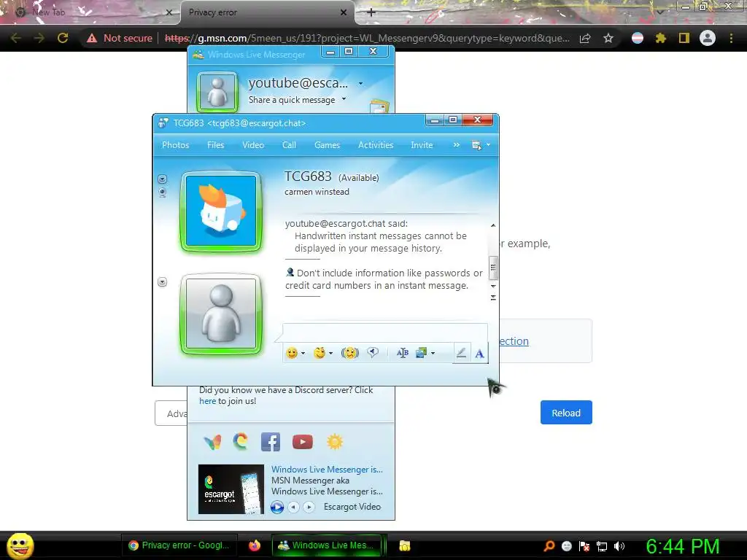Click the Messenger main window profile picture
Image resolution: width=747 pixels, height=560 pixels.
(217, 92)
